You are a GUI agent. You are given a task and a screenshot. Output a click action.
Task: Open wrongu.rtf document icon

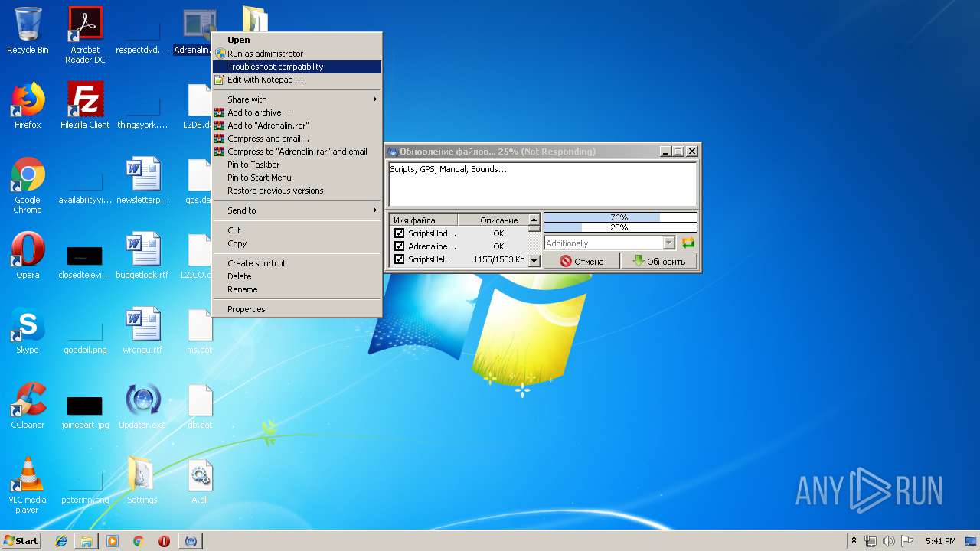(142, 331)
